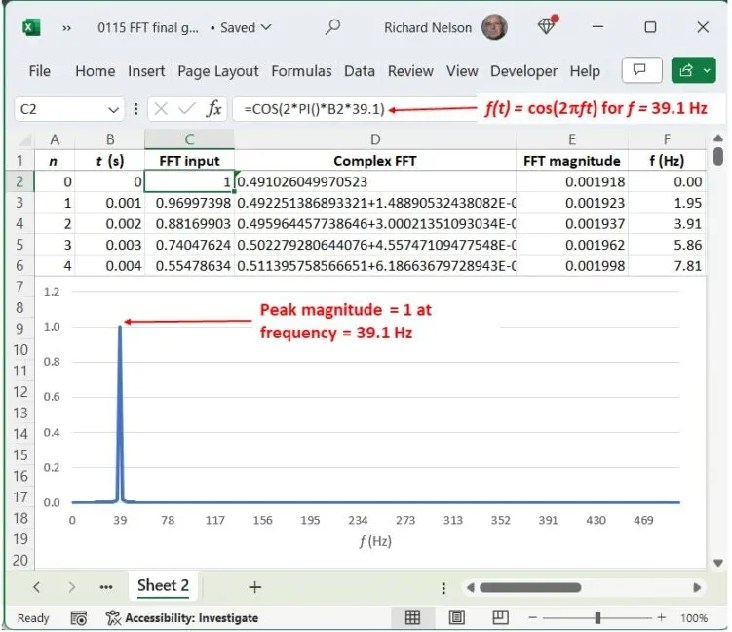Switch to Page Break Preview view
Viewport: 732px width, 632px height.
[499, 618]
